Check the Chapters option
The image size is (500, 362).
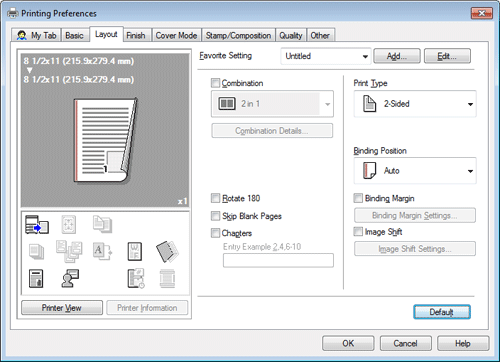coord(215,233)
